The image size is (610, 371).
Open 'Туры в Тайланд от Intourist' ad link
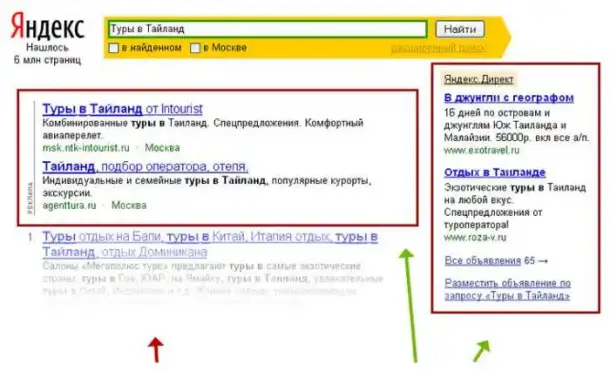pos(123,109)
